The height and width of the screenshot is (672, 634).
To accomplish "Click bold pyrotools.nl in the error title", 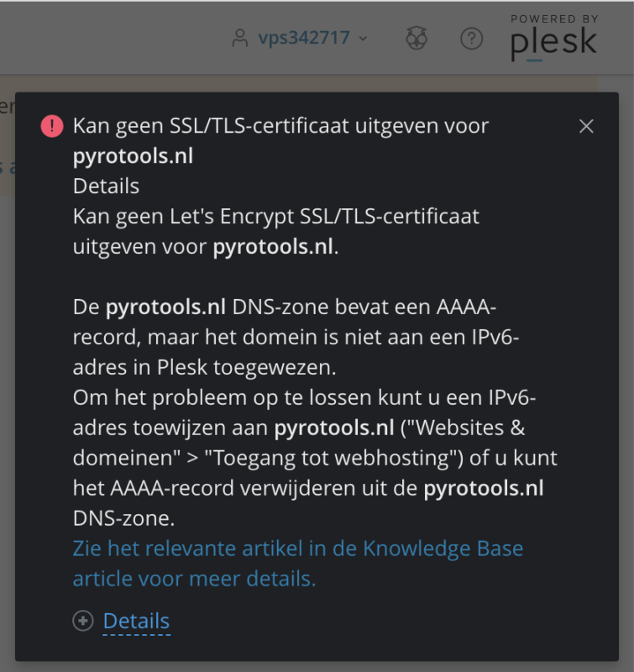I will [x=133, y=156].
